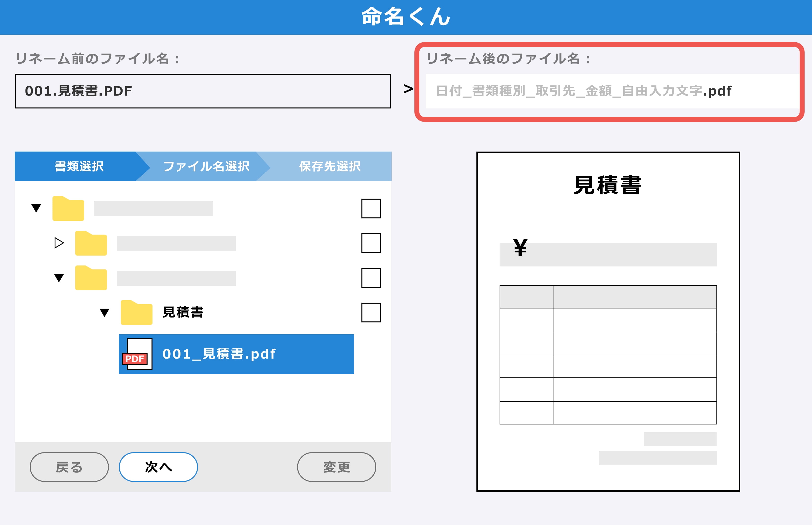Click the 戻る button
The height and width of the screenshot is (525, 812).
coord(69,467)
